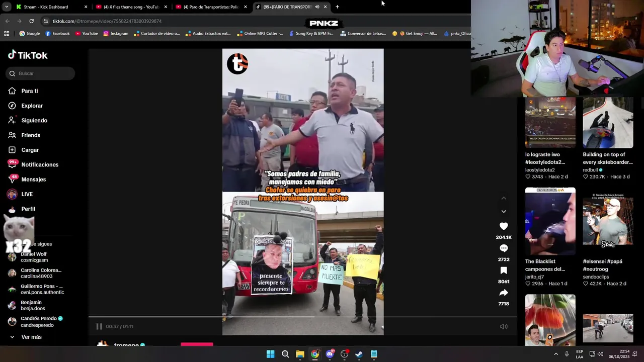Save video with bookmark icon
The width and height of the screenshot is (644, 362).
click(x=504, y=270)
